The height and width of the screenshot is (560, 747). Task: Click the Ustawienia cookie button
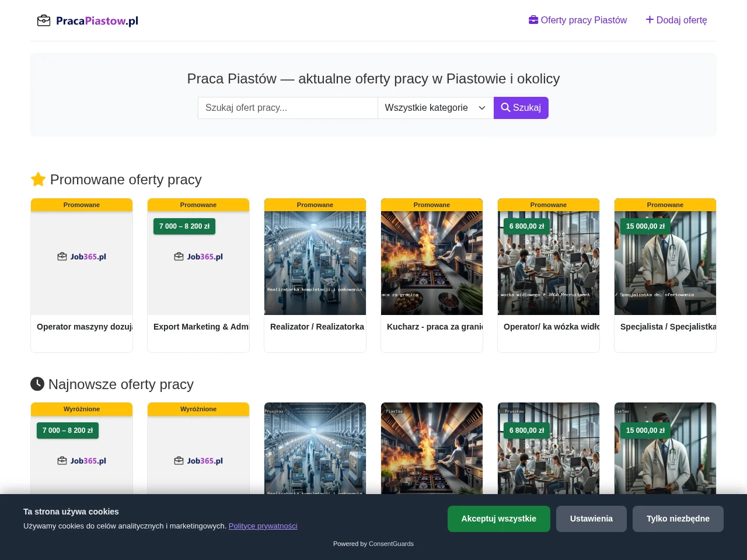[591, 519]
